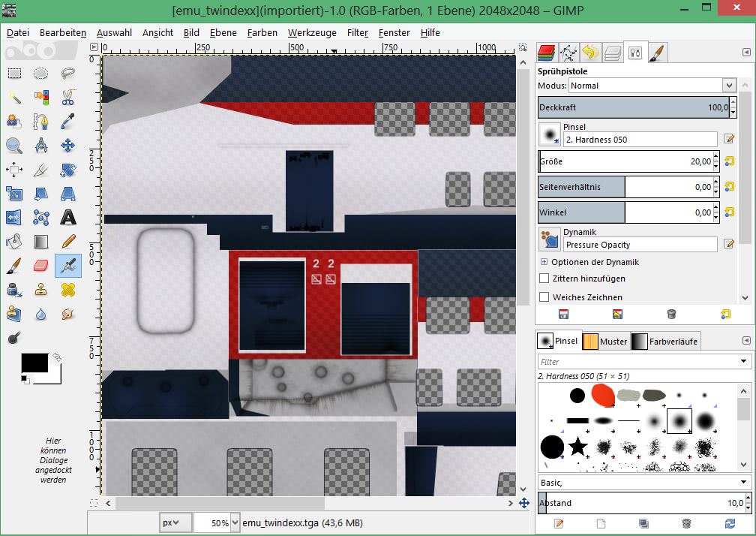Image resolution: width=756 pixels, height=536 pixels.
Task: Click the black foreground color swatch
Action: pos(34,363)
